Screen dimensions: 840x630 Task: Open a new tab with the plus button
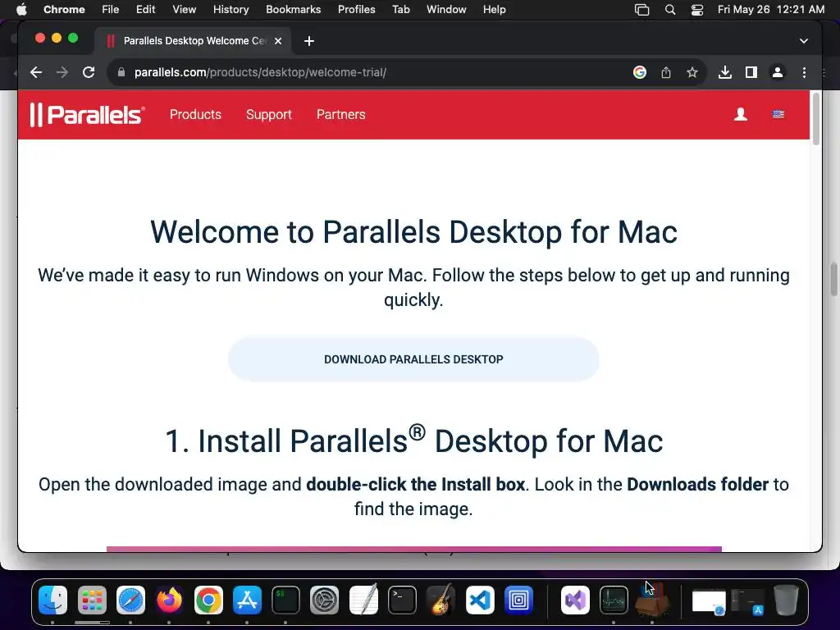(x=309, y=41)
